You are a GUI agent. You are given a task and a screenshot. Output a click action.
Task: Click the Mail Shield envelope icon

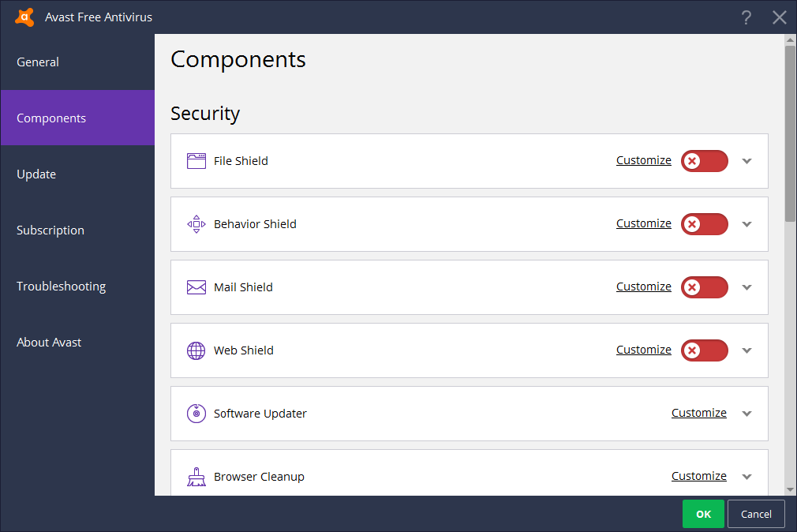(x=196, y=287)
